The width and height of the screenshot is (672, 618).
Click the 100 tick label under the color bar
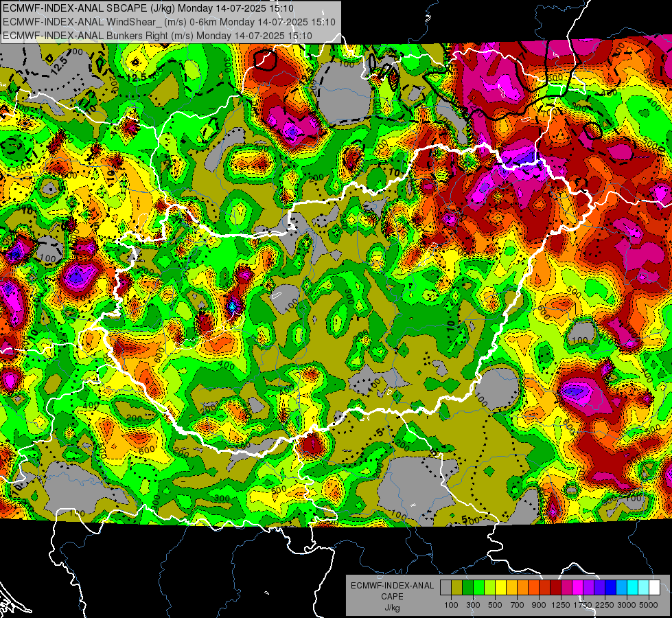point(451,605)
